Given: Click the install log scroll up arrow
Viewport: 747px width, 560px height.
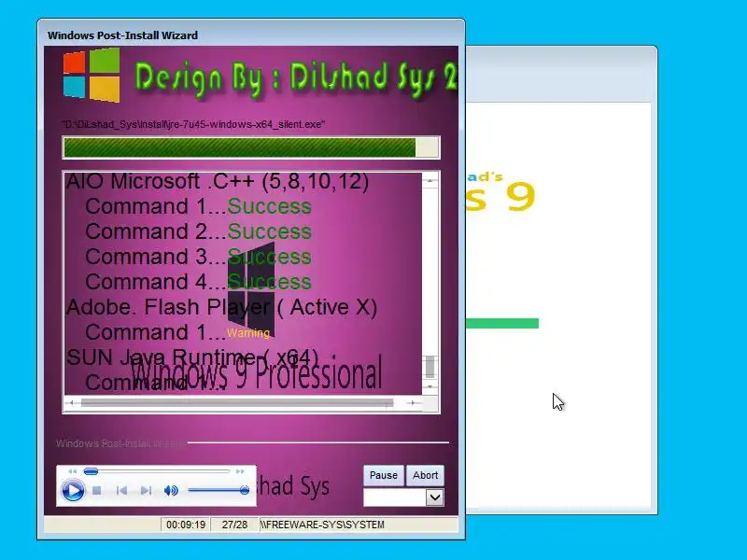Looking at the screenshot, I should coord(430,180).
